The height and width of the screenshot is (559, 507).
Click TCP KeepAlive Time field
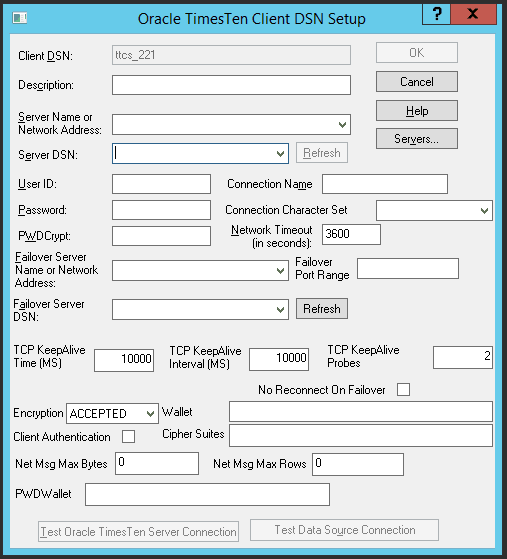[x=124, y=360]
